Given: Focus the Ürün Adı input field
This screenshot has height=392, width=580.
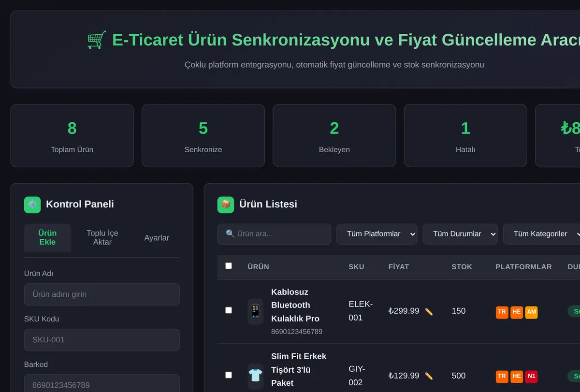Looking at the screenshot, I should click(102, 294).
